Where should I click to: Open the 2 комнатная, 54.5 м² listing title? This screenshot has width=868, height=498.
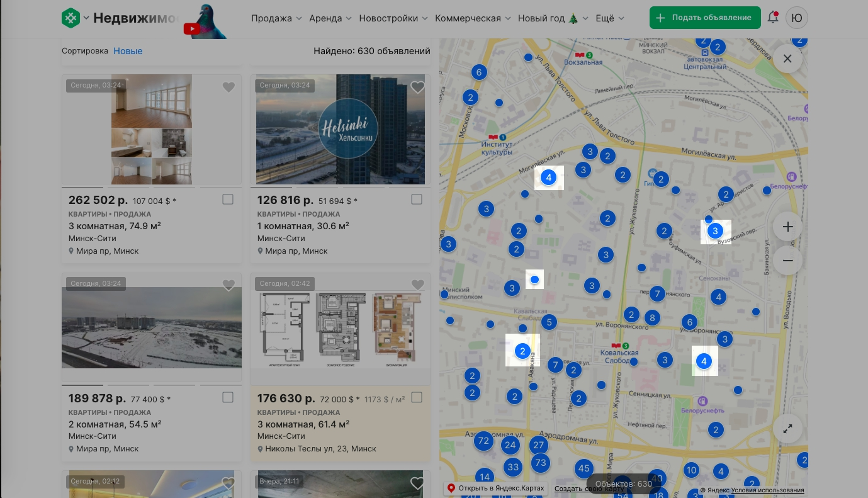pyautogui.click(x=115, y=424)
